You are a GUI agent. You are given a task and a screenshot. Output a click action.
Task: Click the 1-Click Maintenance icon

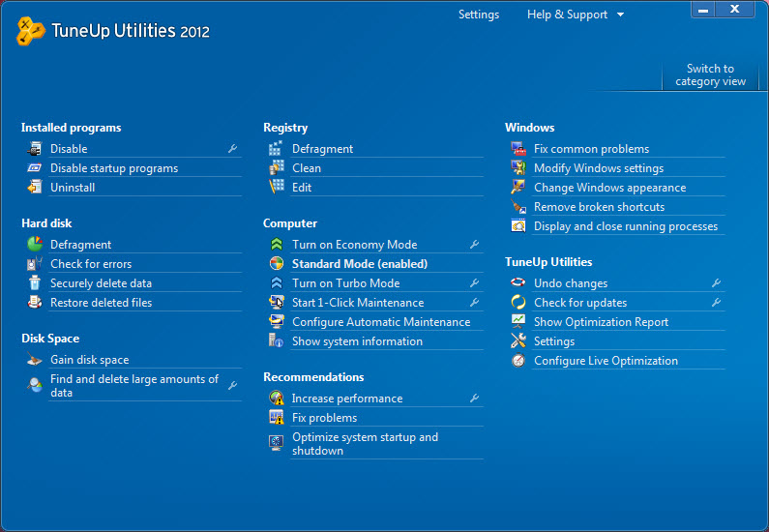(276, 303)
